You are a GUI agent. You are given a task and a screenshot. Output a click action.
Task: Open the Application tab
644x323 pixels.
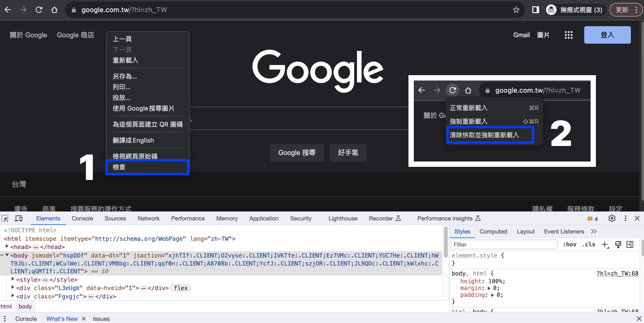(264, 218)
